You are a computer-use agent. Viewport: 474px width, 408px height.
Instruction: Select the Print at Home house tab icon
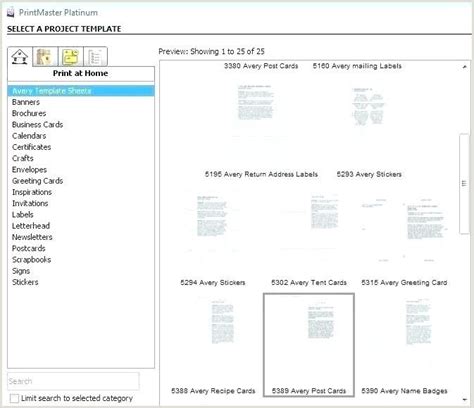20,57
